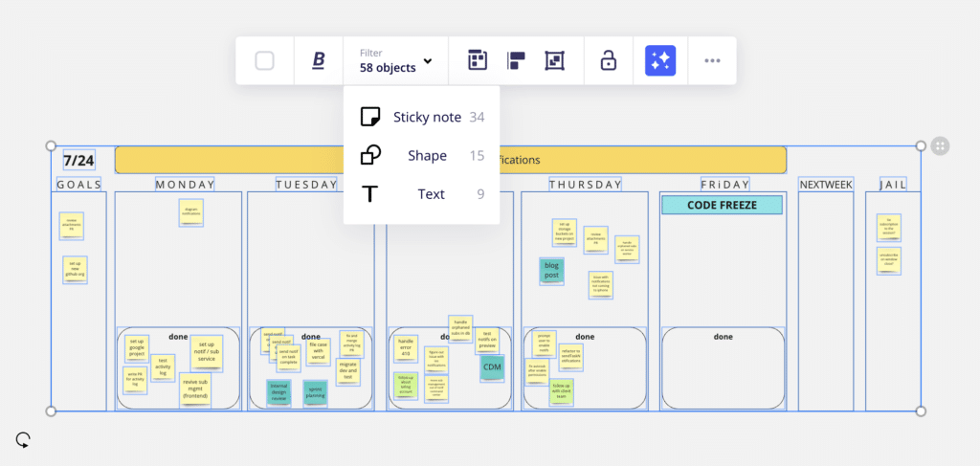Filter the selection by Sticky note
Image resolution: width=980 pixels, height=466 pixels.
pyautogui.click(x=422, y=117)
